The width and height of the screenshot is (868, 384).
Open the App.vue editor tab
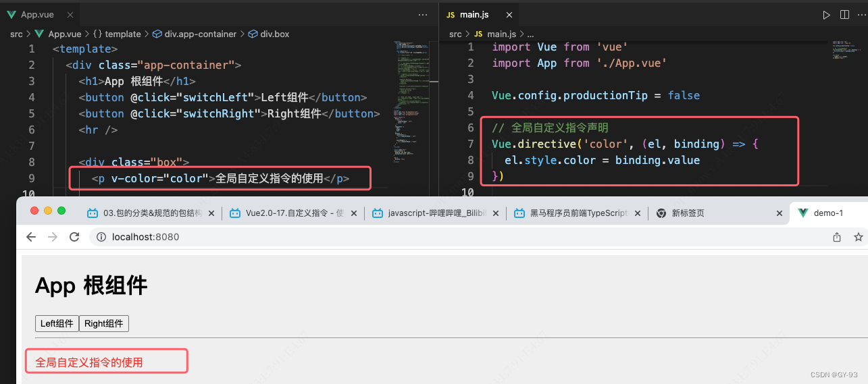[37, 14]
